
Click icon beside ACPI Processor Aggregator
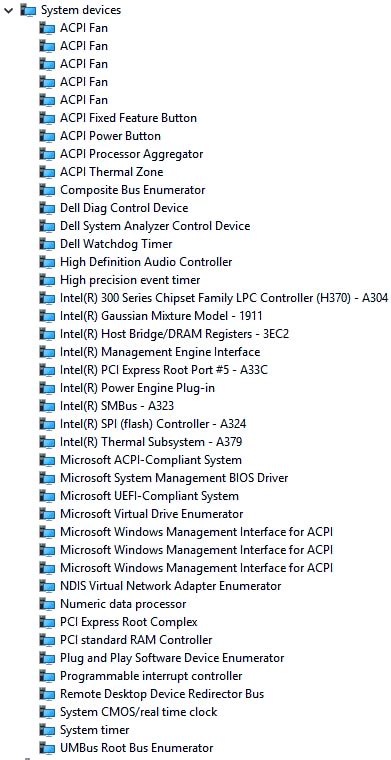(x=47, y=154)
